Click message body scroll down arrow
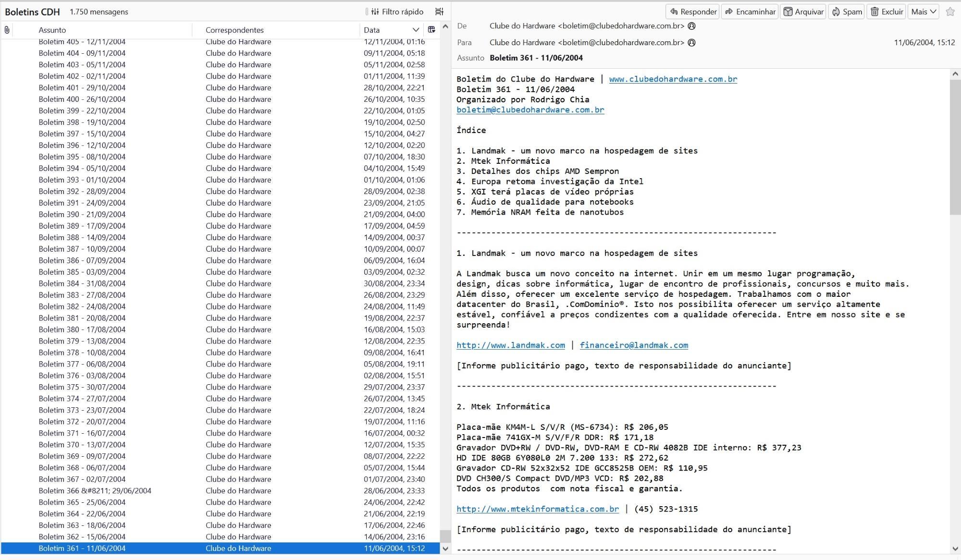Image resolution: width=961 pixels, height=560 pixels. coord(955,548)
